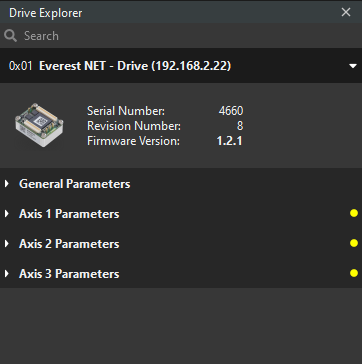Click the 0x01 node address label
The image size is (362, 364).
coord(21,66)
